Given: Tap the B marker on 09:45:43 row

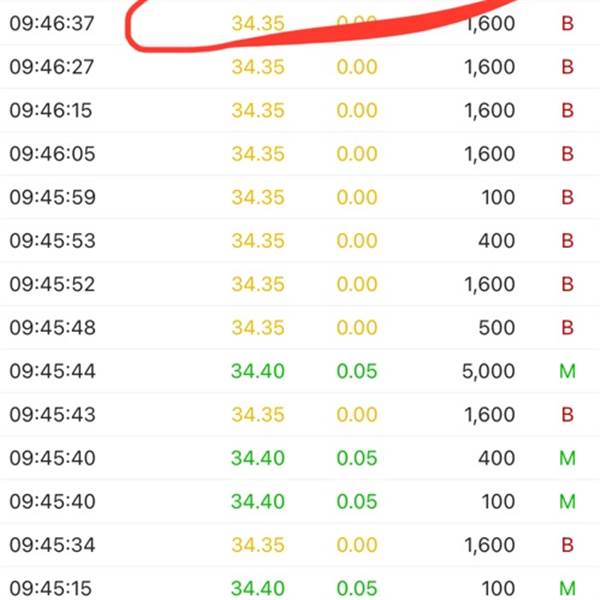Looking at the screenshot, I should 567,414.
